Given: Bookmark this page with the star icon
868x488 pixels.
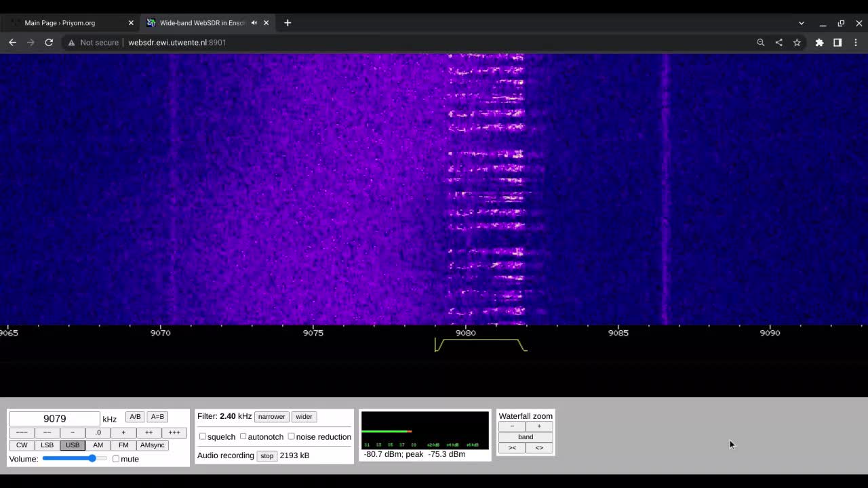Looking at the screenshot, I should point(797,42).
